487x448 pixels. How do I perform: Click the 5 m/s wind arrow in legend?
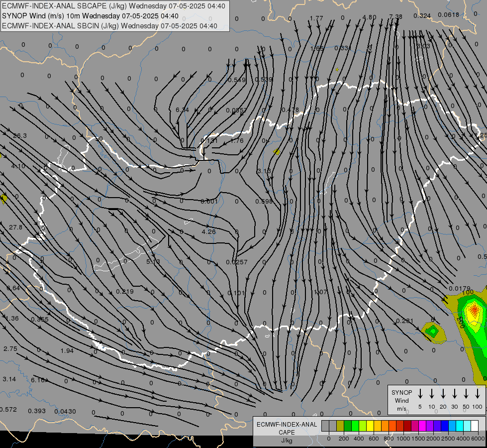coord(420,394)
